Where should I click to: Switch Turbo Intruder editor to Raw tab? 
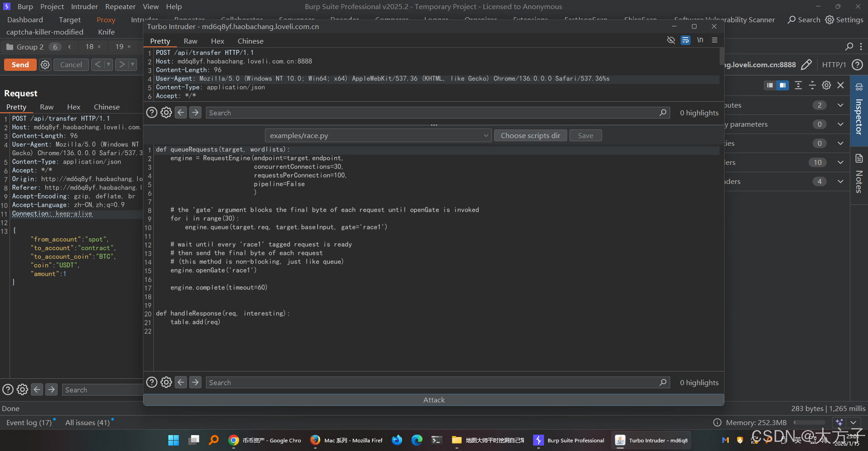pyautogui.click(x=191, y=41)
